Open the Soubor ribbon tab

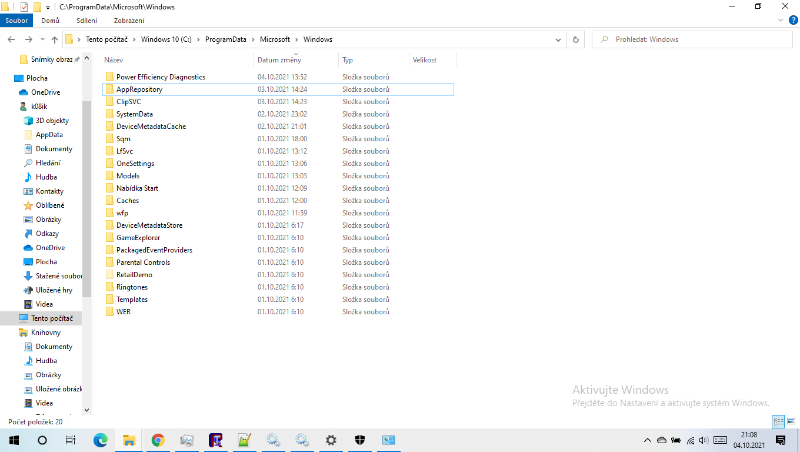16,20
